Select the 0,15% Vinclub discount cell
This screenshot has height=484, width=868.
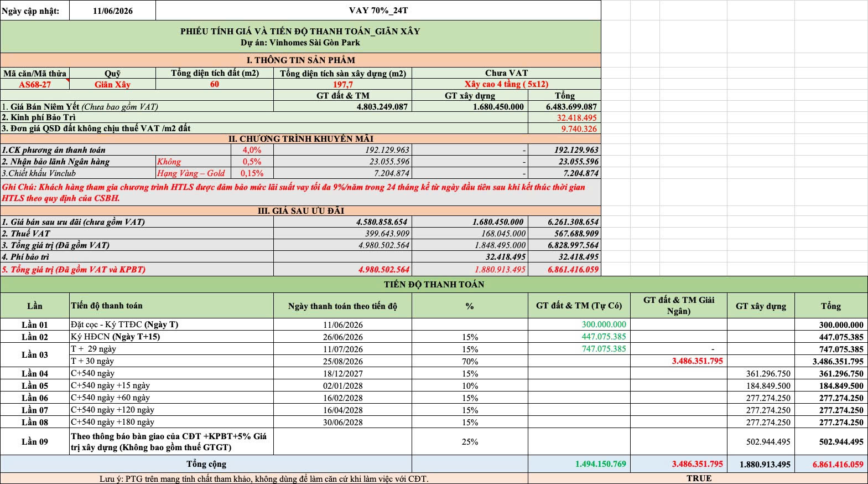tap(252, 173)
